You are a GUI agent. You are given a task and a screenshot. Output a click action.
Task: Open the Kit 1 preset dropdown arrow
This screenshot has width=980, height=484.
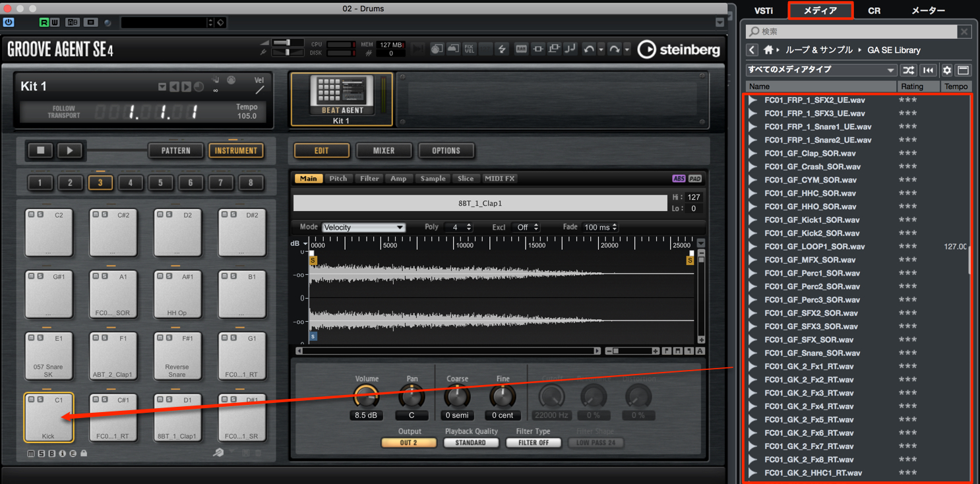[162, 87]
